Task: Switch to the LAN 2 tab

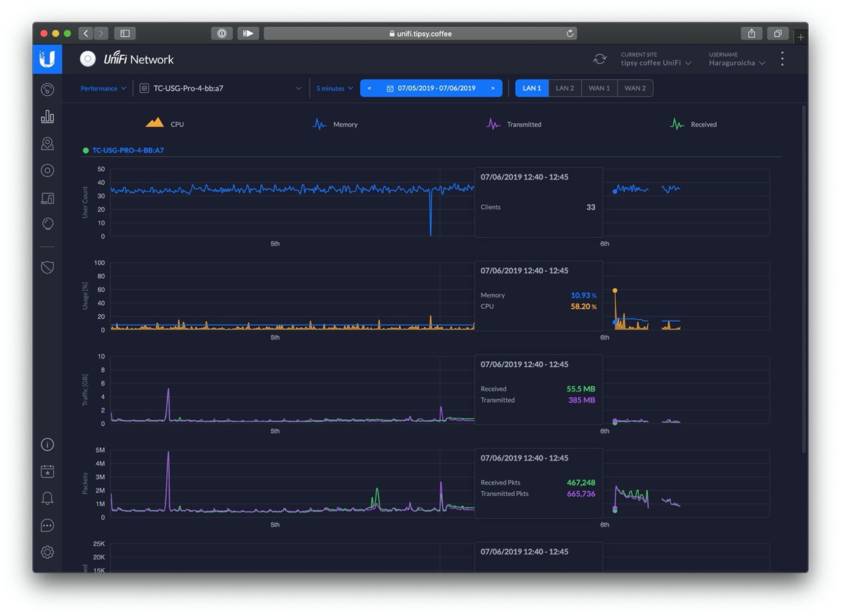Action: [565, 89]
